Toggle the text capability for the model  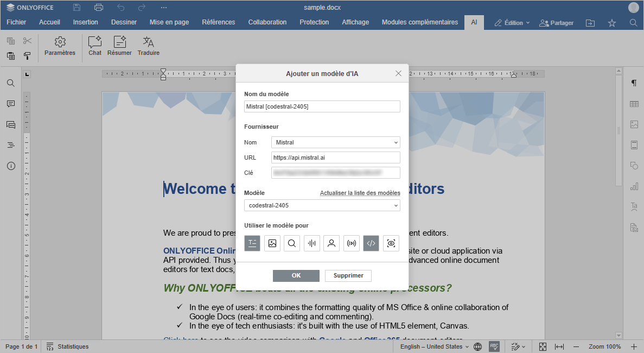tap(252, 243)
